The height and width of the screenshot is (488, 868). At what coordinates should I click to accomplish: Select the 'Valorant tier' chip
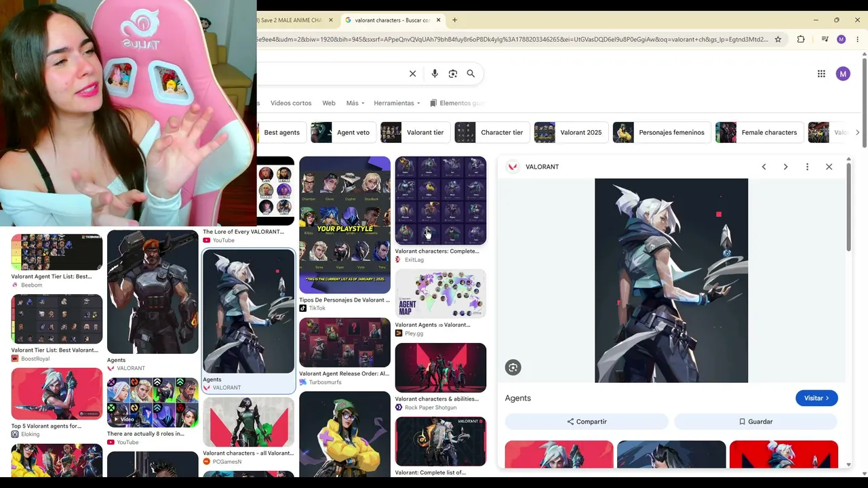coord(414,132)
